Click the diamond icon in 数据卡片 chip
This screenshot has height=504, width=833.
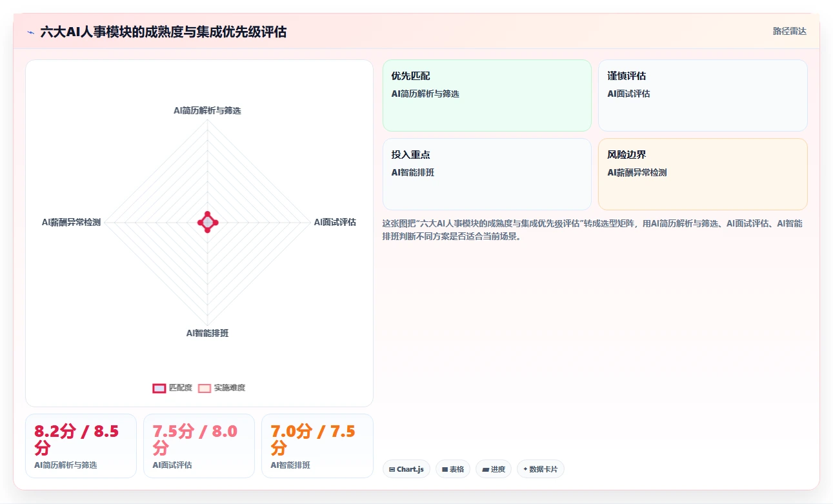pos(525,469)
